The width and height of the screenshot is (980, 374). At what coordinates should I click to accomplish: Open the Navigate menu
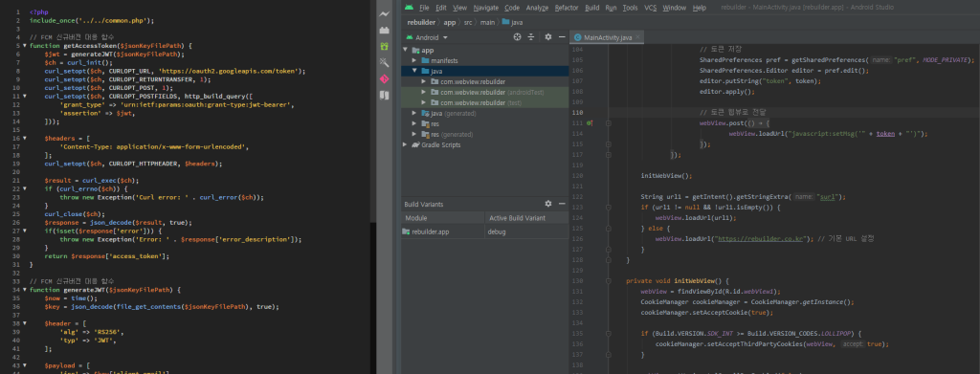[x=485, y=8]
